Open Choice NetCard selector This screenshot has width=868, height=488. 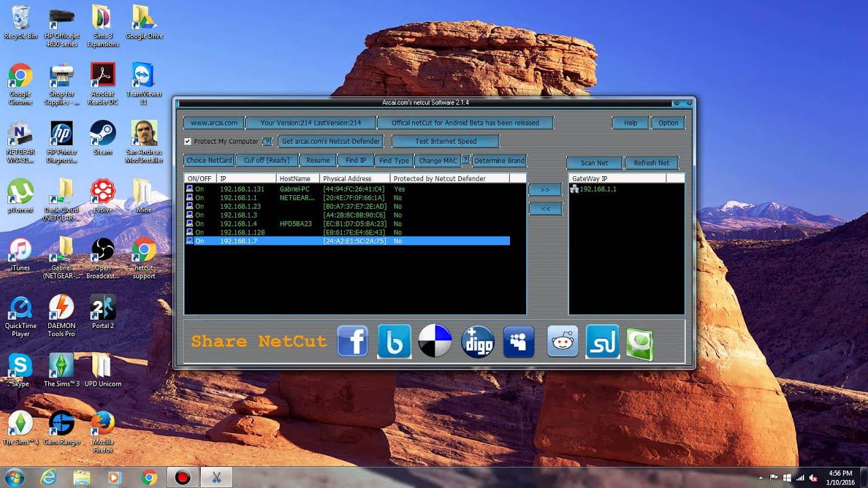[209, 161]
